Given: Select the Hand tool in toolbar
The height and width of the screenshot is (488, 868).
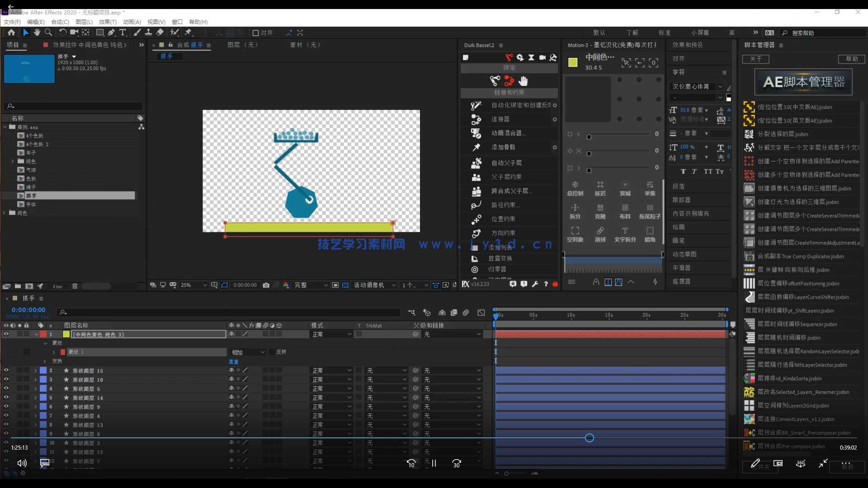Looking at the screenshot, I should click(x=37, y=33).
